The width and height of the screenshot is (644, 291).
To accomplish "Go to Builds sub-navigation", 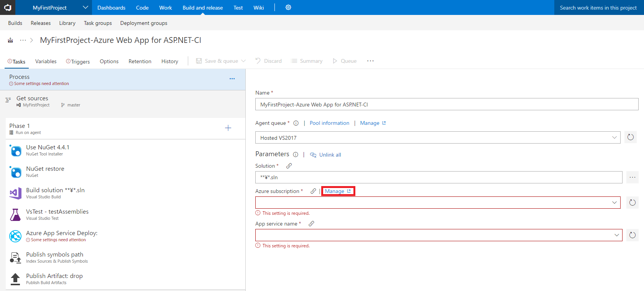I will [x=15, y=23].
